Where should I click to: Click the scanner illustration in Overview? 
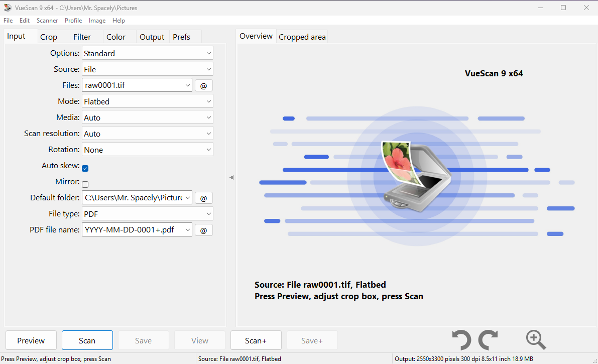tap(417, 176)
